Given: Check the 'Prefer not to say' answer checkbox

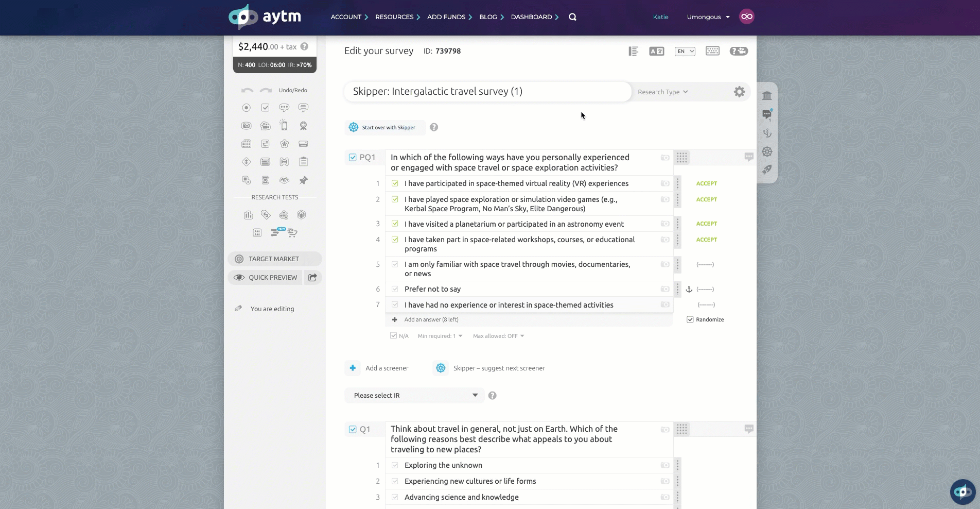Looking at the screenshot, I should click(395, 289).
